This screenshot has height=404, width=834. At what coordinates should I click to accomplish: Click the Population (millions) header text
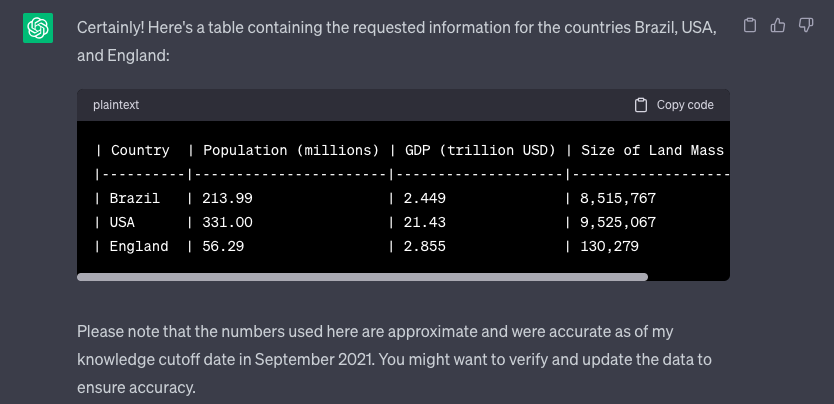[x=291, y=151]
